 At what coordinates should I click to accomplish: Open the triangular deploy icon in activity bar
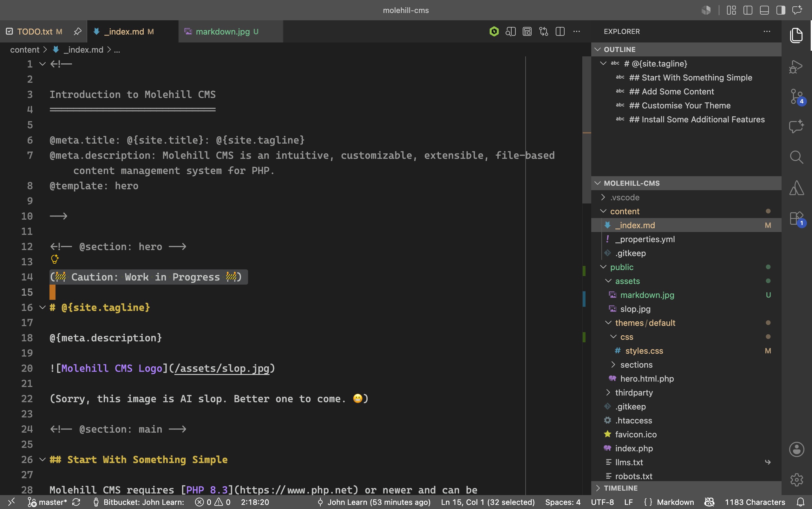point(796,188)
